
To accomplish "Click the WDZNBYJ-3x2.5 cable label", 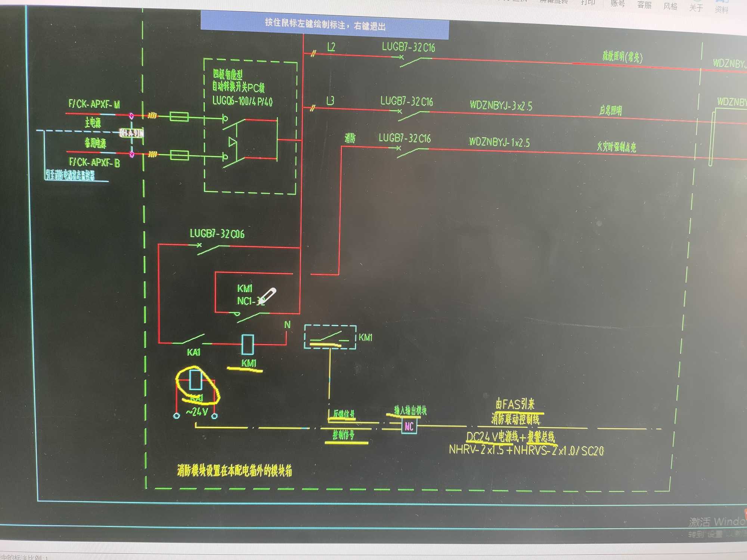I will tap(501, 105).
